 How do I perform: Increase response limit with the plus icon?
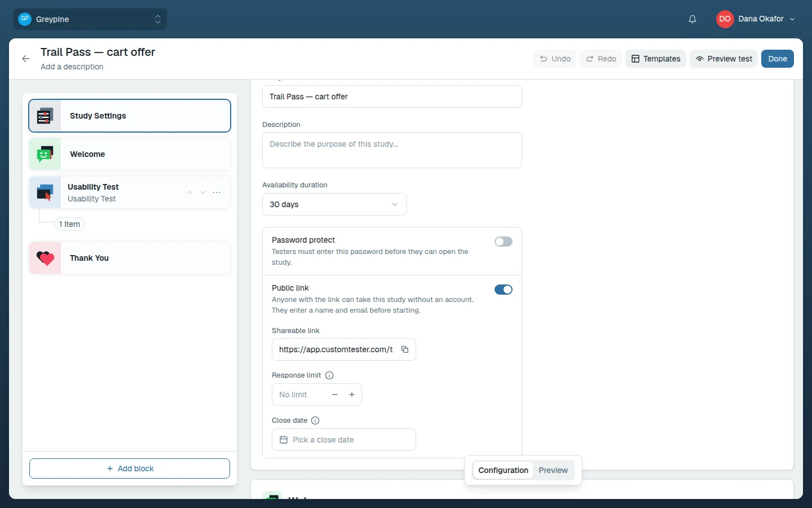pos(352,395)
